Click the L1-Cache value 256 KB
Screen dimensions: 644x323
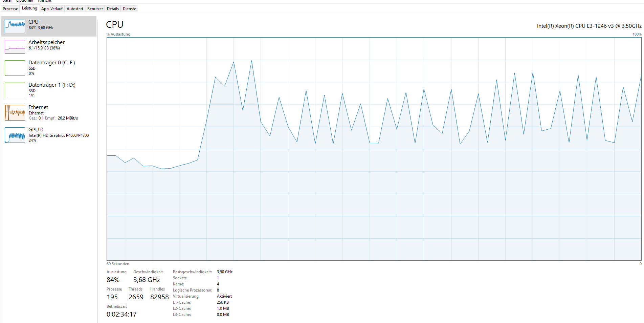(x=223, y=302)
